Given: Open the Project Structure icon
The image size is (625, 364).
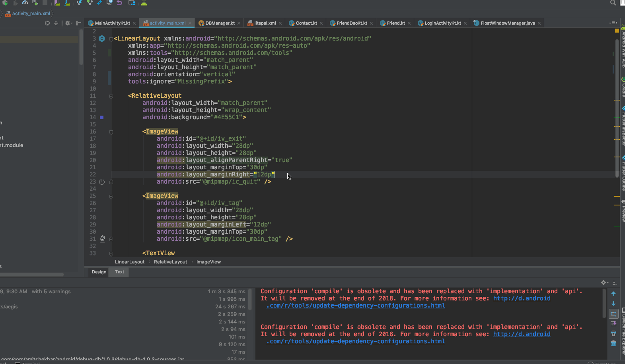Looking at the screenshot, I should click(132, 3).
